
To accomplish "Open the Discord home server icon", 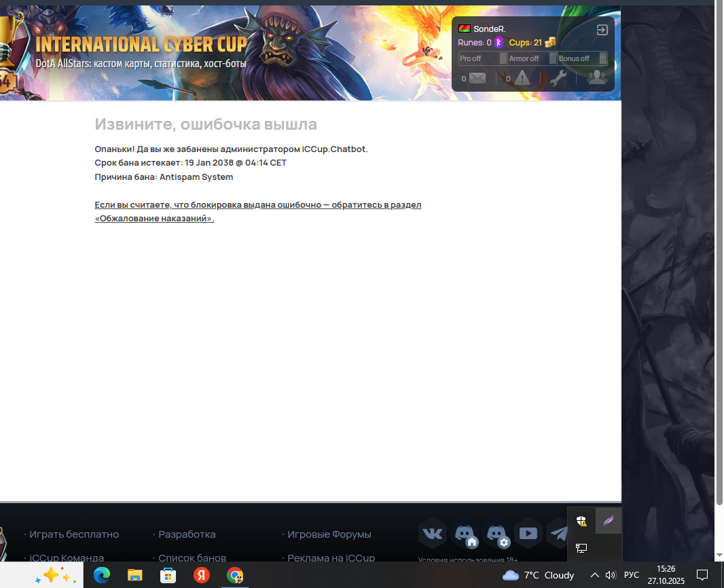I will click(x=465, y=534).
